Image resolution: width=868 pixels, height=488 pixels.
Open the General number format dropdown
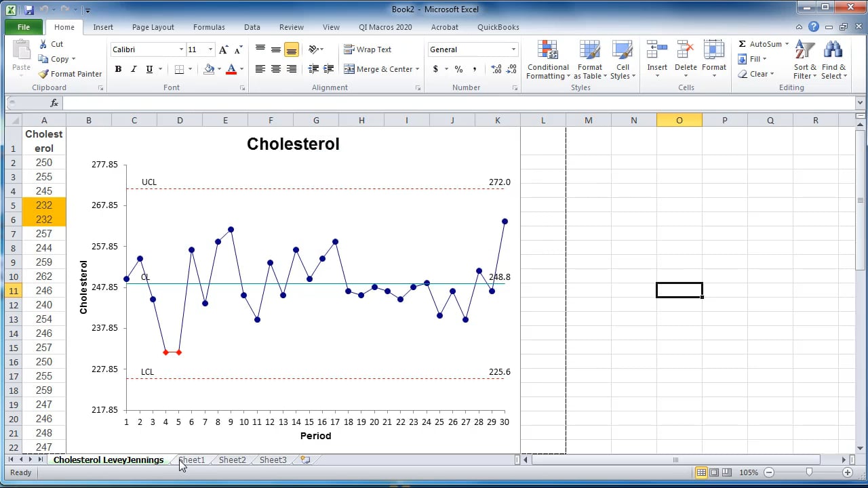click(513, 49)
